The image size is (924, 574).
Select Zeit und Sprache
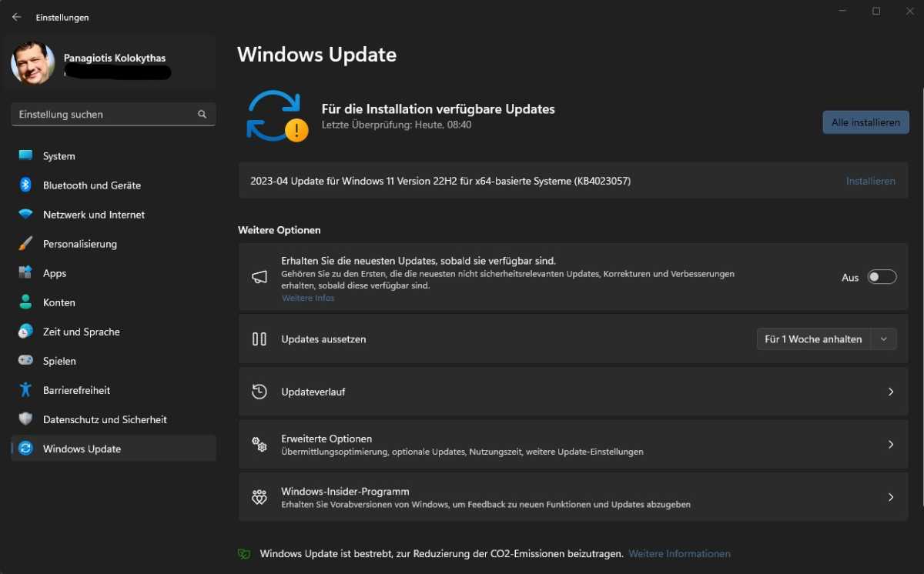point(113,332)
